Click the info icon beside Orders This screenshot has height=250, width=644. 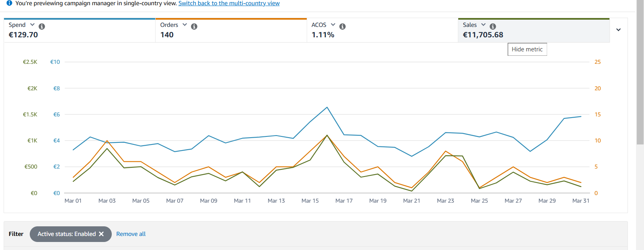(194, 26)
